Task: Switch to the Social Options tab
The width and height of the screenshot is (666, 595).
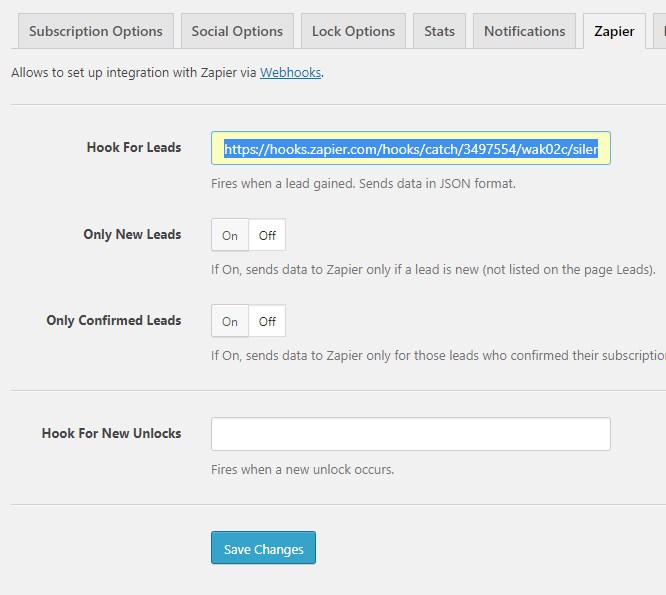Action: (238, 31)
